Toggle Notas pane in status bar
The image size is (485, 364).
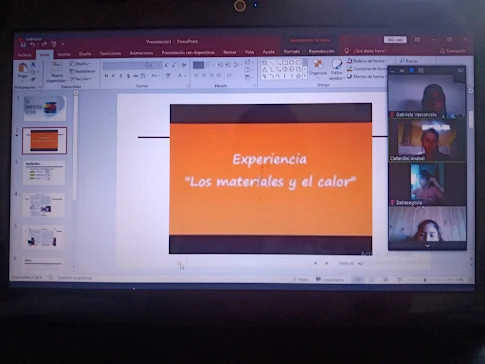pyautogui.click(x=301, y=280)
